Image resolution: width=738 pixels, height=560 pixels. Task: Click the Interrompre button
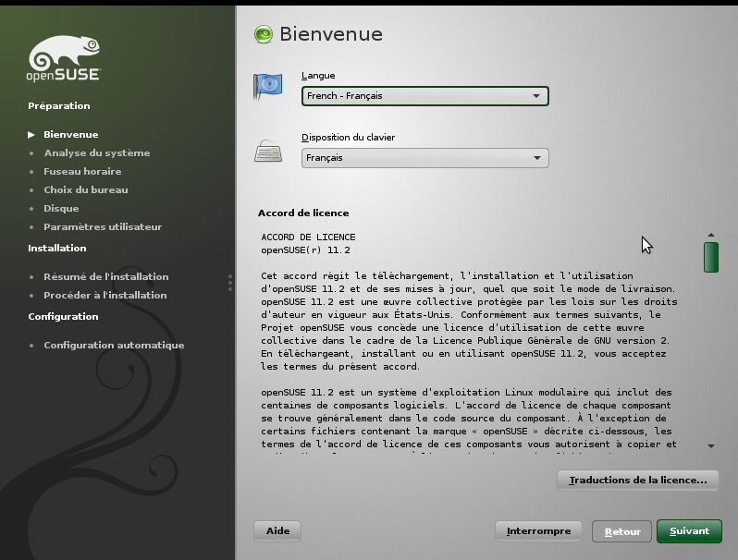coord(538,531)
